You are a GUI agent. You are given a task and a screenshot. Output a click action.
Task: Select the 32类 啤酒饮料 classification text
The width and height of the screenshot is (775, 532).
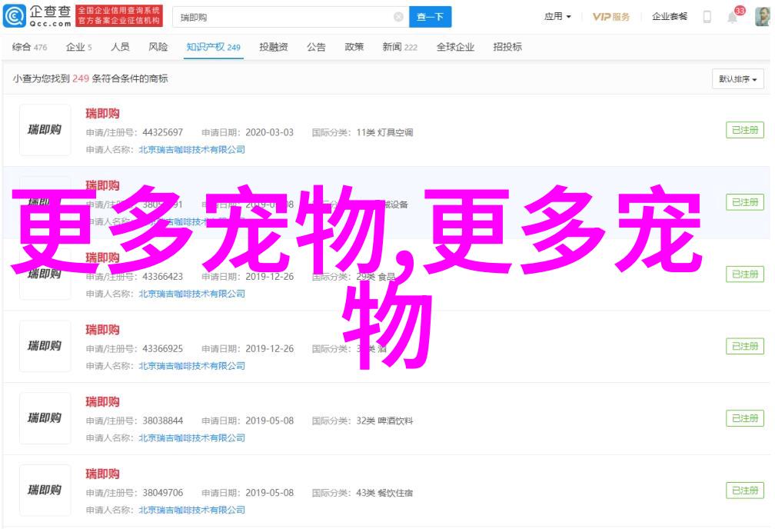384,421
